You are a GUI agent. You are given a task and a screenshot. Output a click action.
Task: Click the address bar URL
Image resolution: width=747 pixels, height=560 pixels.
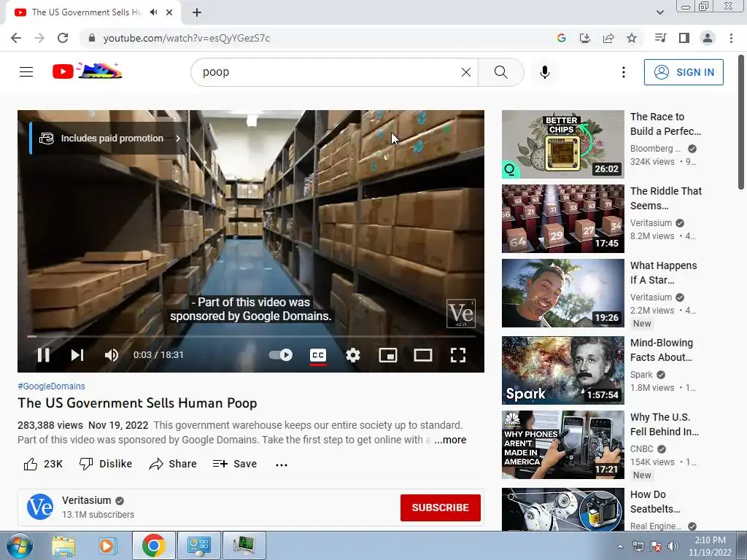tap(186, 38)
